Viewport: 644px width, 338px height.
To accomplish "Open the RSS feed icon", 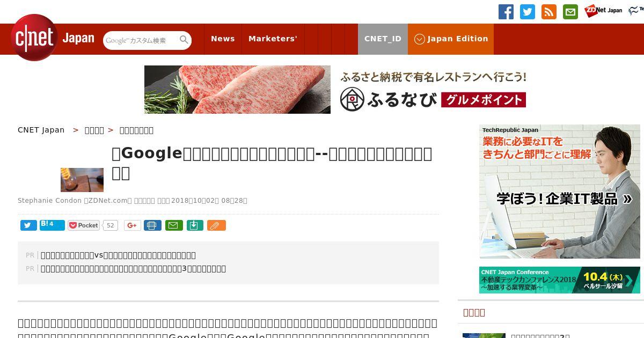I will [549, 12].
